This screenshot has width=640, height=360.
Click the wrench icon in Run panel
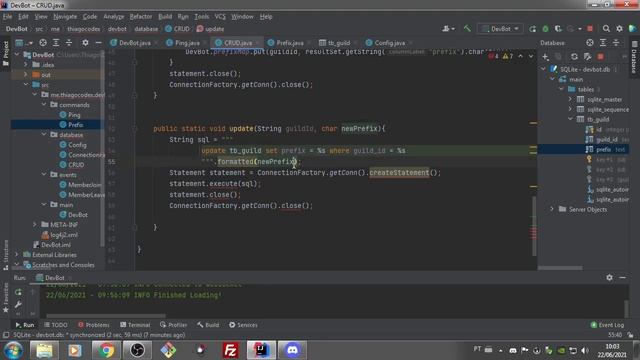[18, 304]
